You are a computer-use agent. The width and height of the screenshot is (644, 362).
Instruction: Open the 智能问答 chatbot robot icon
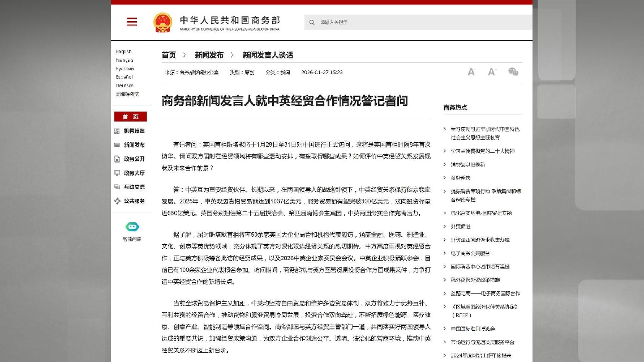pyautogui.click(x=132, y=227)
